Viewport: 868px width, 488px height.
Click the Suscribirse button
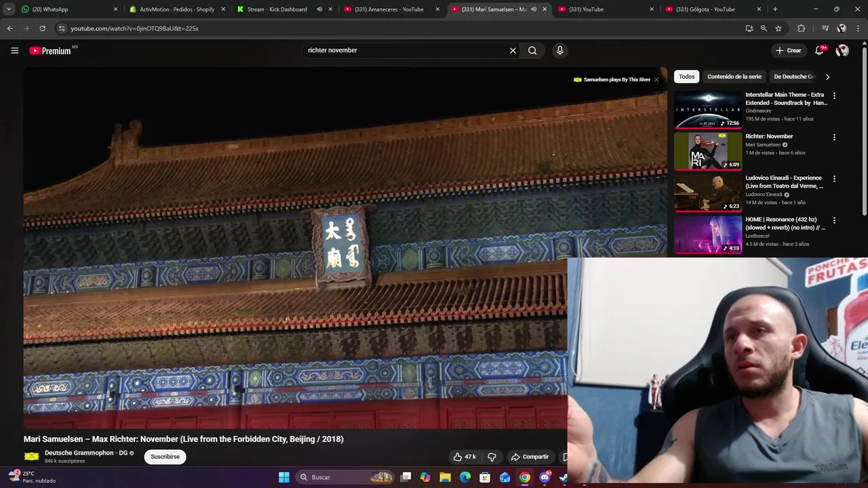point(165,457)
